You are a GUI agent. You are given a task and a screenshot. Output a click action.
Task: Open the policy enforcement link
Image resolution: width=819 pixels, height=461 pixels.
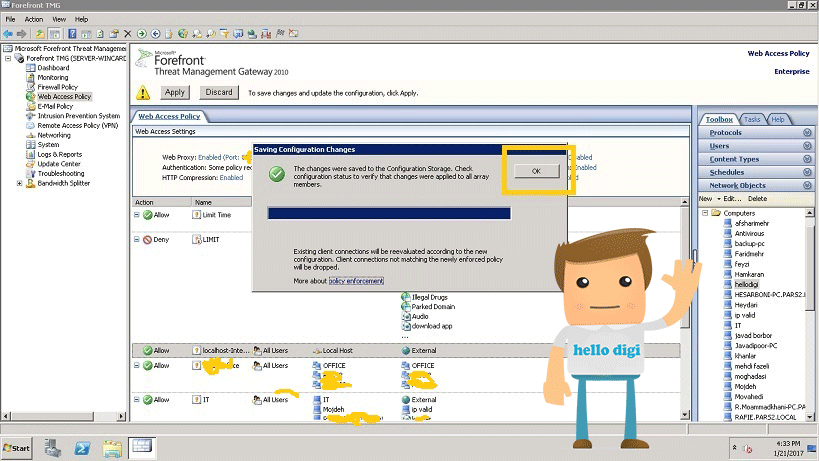(x=356, y=281)
